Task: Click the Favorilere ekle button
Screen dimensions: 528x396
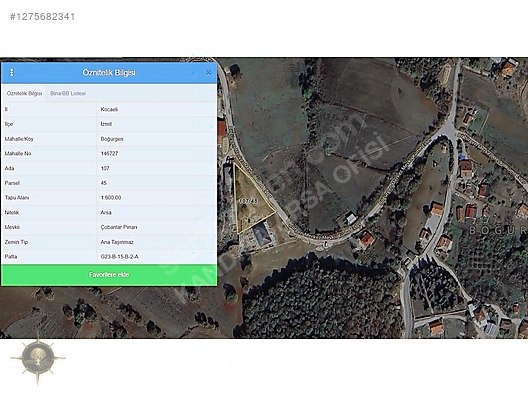Action: coord(109,275)
